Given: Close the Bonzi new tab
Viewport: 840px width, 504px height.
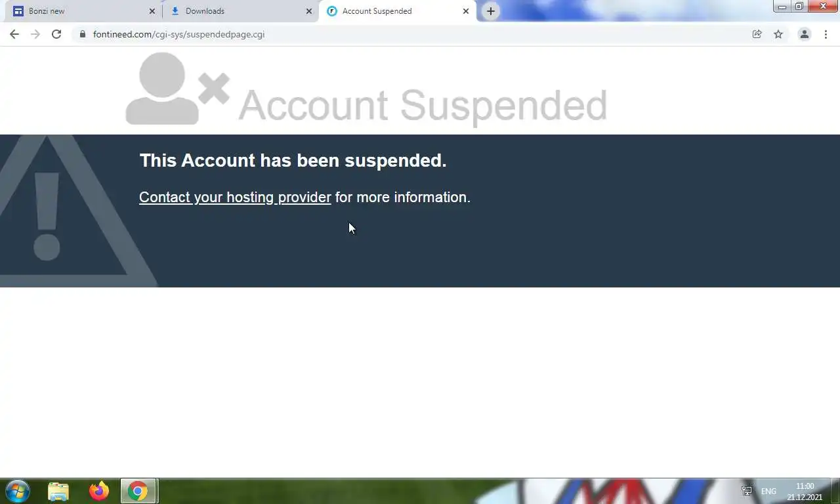Looking at the screenshot, I should 152,11.
